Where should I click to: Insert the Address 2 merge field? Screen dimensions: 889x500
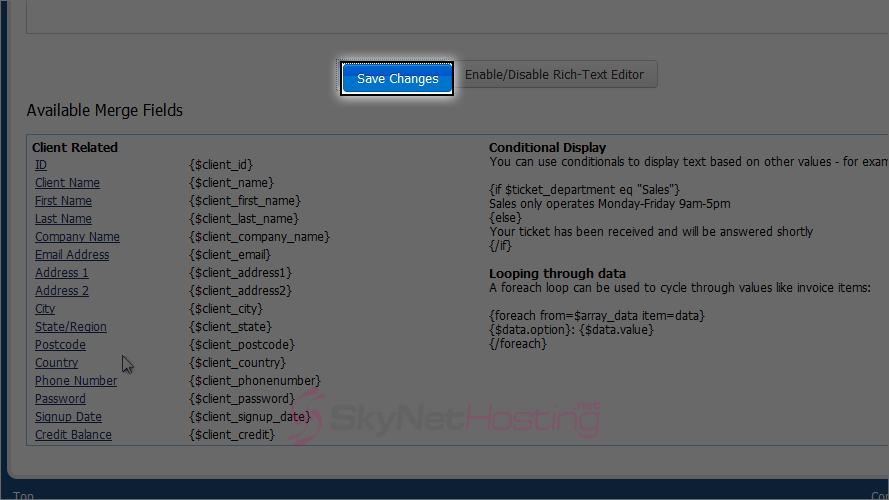62,291
